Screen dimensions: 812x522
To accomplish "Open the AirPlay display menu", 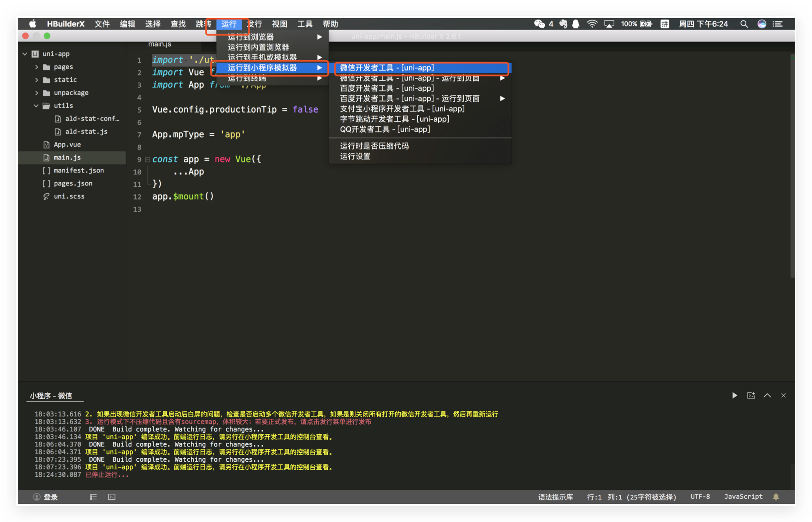I will 609,24.
